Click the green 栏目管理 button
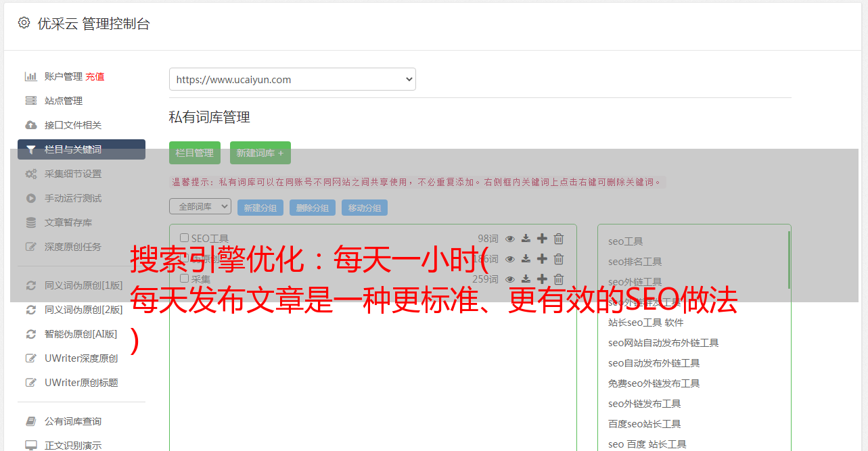 195,153
